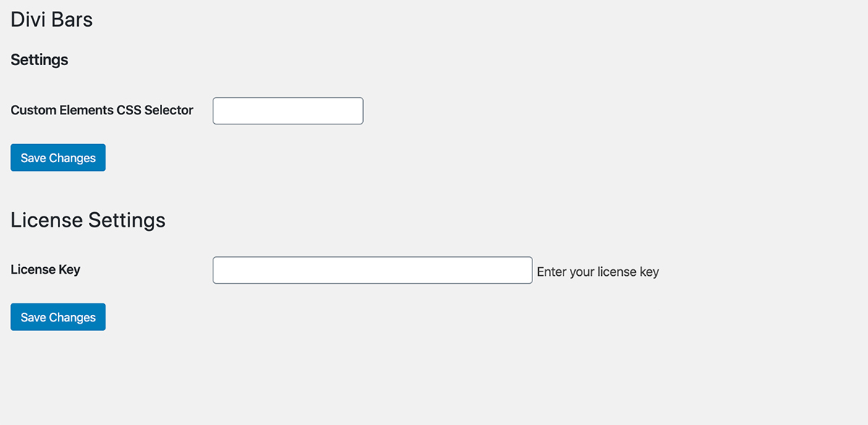Click the upper blue Save Changes button
The image size is (868, 425).
pyautogui.click(x=58, y=158)
